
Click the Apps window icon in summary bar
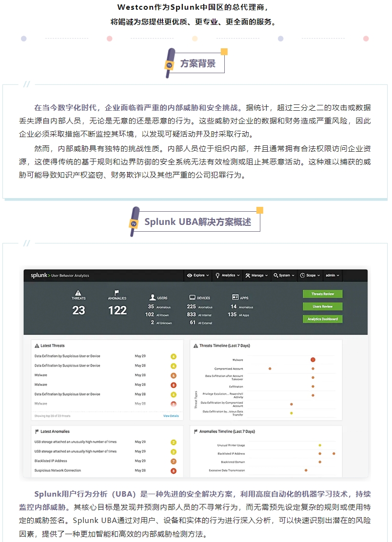click(235, 297)
